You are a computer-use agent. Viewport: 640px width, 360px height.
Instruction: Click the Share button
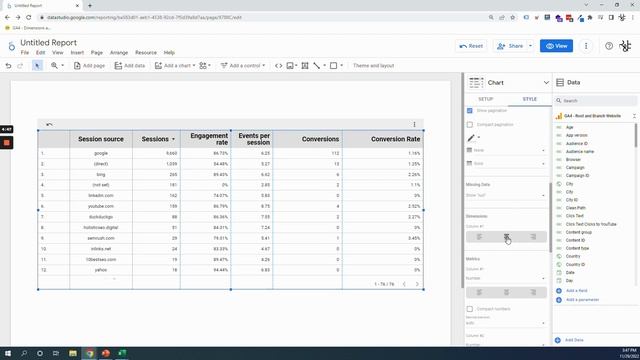510,46
